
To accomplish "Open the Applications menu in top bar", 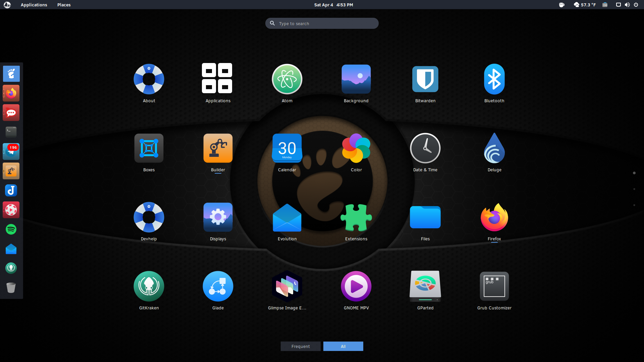I will (x=34, y=5).
